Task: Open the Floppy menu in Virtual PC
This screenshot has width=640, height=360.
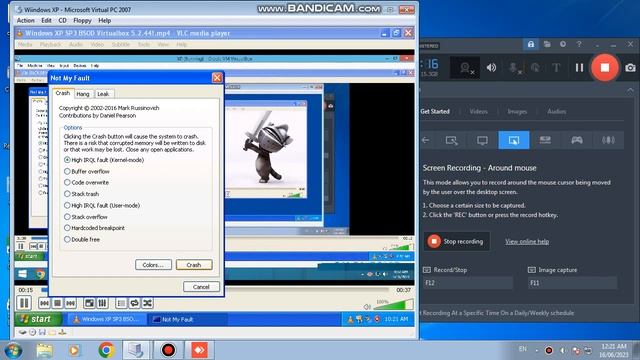Action: point(82,20)
